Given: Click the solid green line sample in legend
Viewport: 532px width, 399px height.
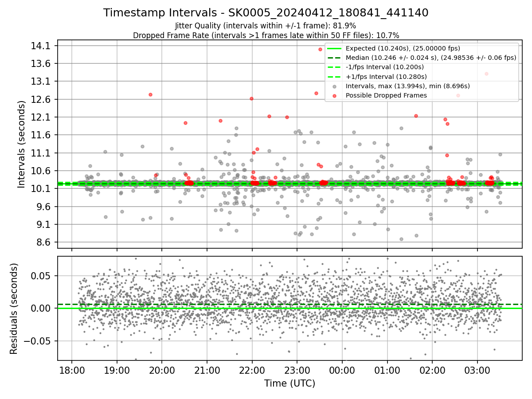Looking at the screenshot, I should pyautogui.click(x=334, y=49).
